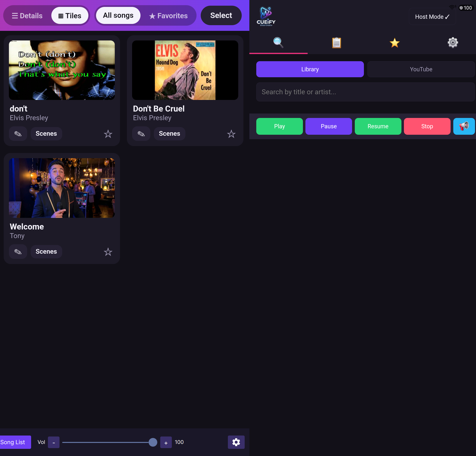
Task: Switch to Details view
Action: coord(27,16)
